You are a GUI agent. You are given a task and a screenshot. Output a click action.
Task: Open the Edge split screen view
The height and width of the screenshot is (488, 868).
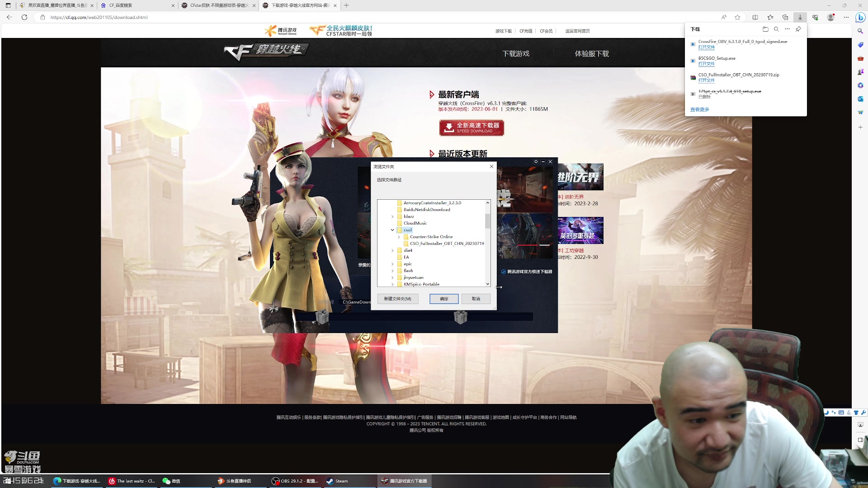coord(755,17)
